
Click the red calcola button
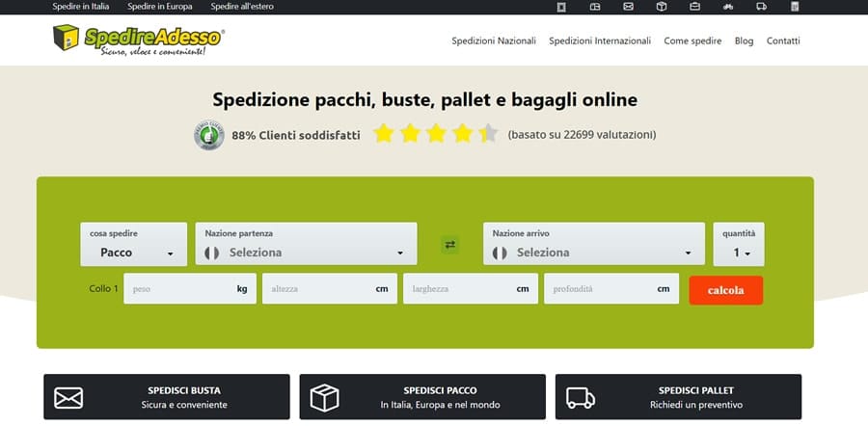[725, 290]
